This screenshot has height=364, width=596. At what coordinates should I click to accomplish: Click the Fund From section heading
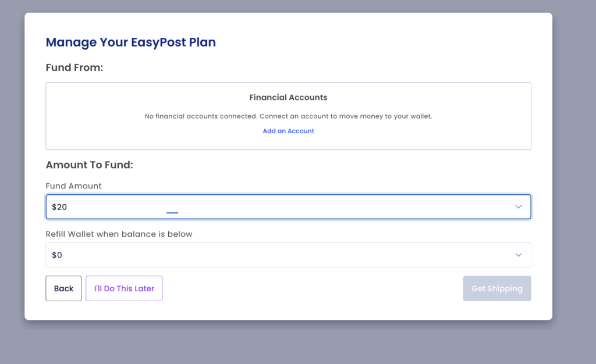tap(74, 68)
